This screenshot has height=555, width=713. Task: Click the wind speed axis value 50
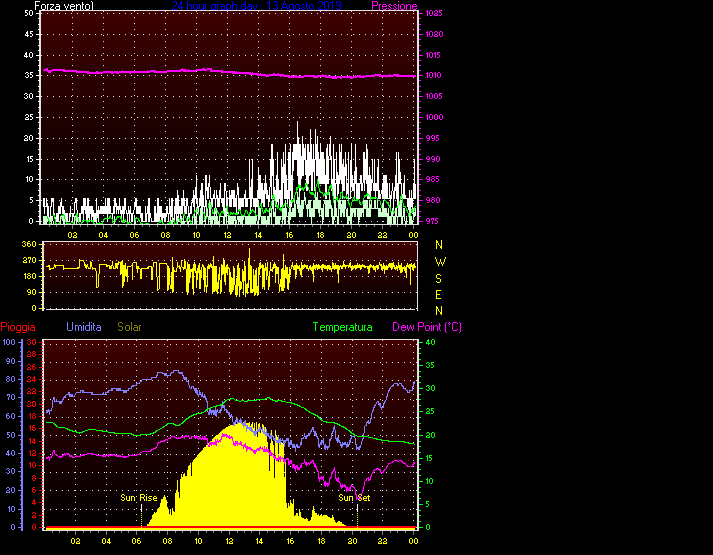(x=29, y=13)
